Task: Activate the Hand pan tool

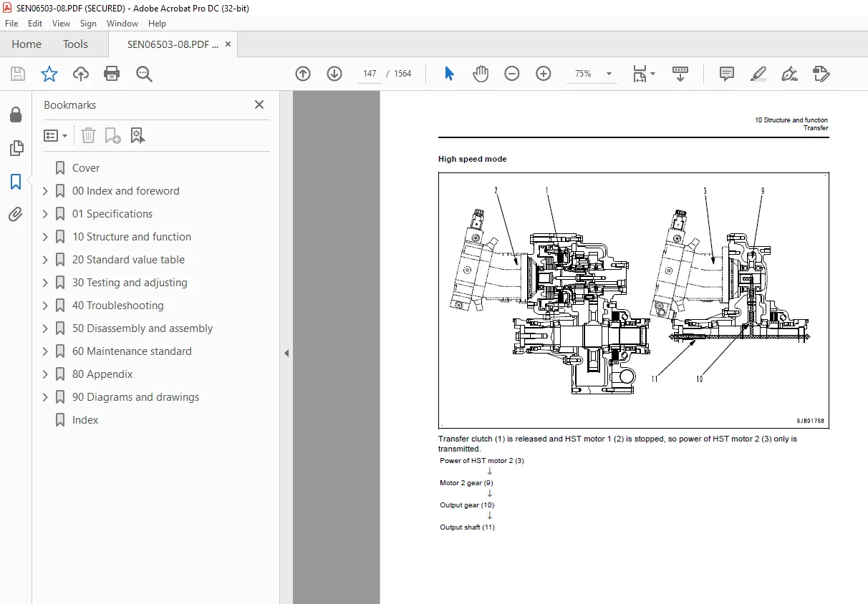Action: point(481,74)
